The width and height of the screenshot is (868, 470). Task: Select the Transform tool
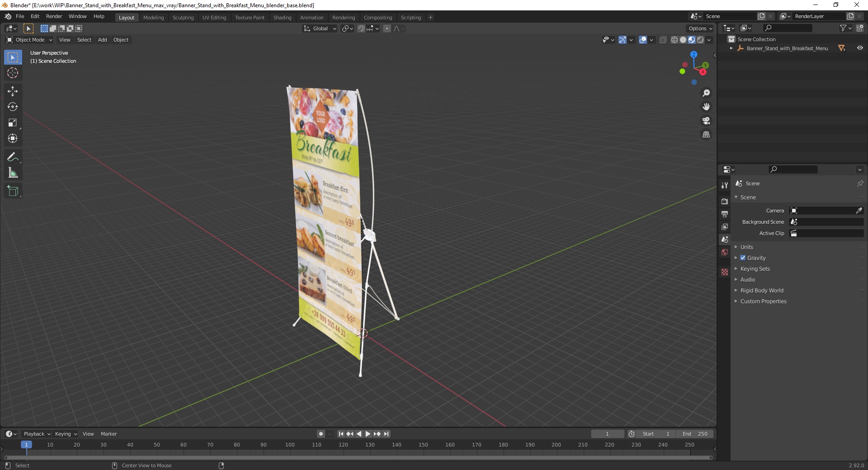(13, 139)
